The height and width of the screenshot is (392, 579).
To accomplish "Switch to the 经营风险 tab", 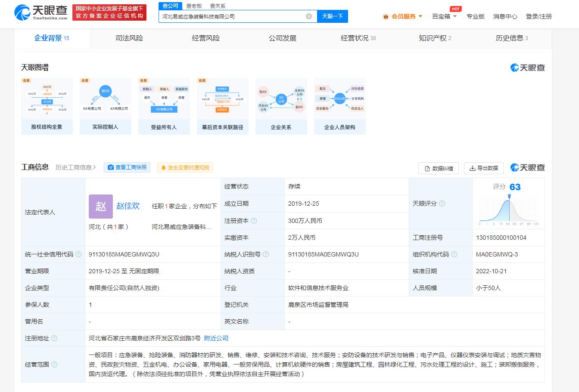I will pos(206,38).
